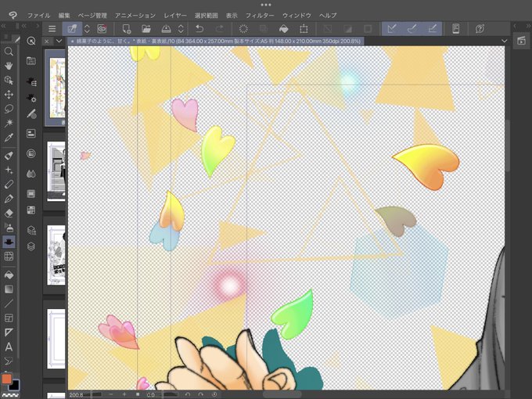Toggle the third snap to grid button
Viewport: 532px width, 399px height.
(432, 29)
